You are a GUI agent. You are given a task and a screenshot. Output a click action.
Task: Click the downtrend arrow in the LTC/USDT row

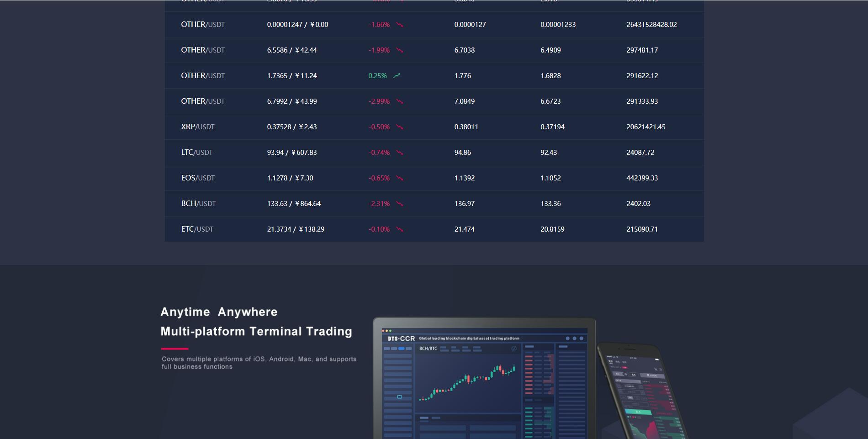(399, 153)
